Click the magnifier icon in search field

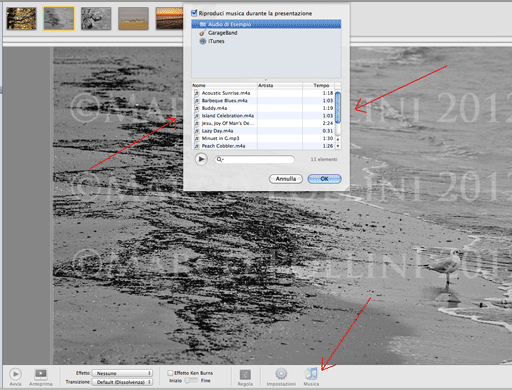tap(219, 159)
